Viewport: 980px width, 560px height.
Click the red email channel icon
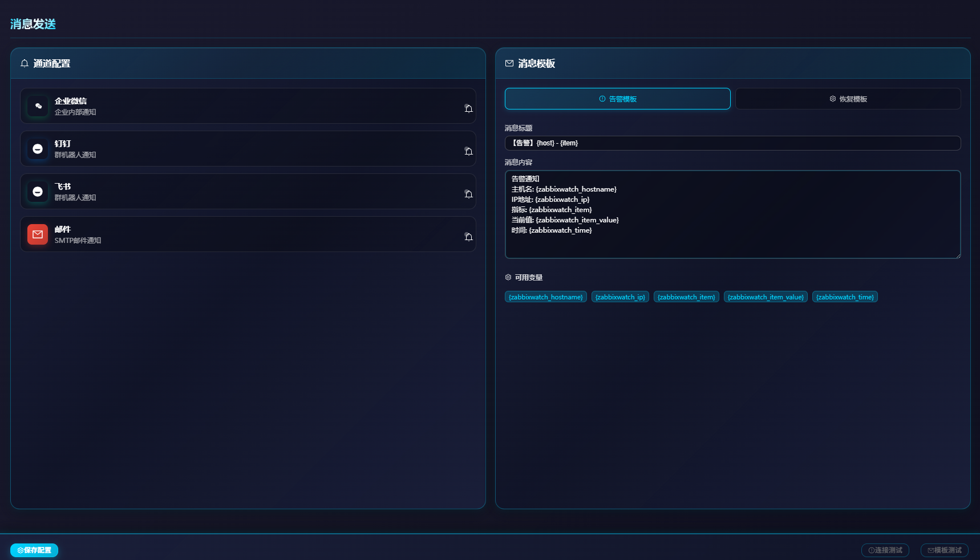[38, 234]
